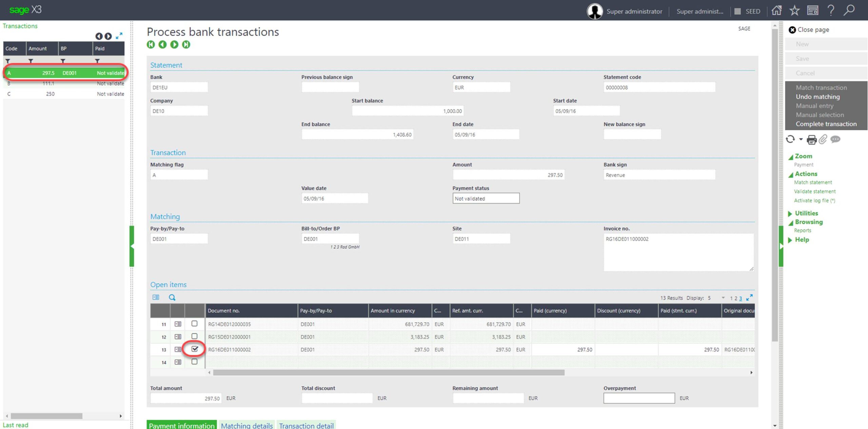Click the Validate statement action link
This screenshot has height=429, width=868.
pyautogui.click(x=814, y=191)
